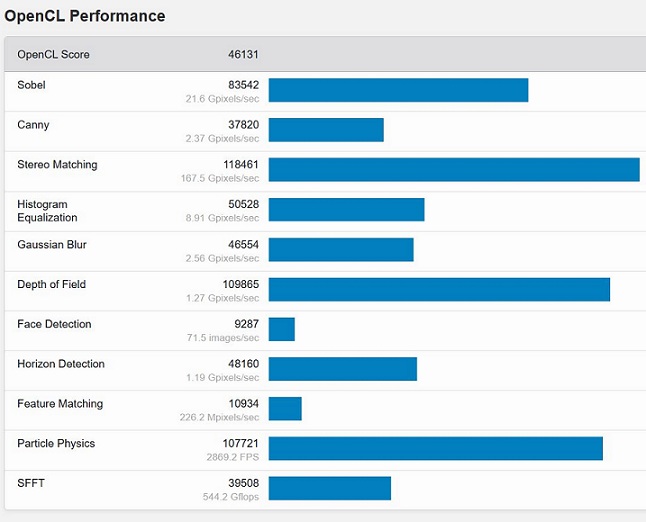Click the 2869.2 FPS value
This screenshot has height=522, width=646.
233,457
